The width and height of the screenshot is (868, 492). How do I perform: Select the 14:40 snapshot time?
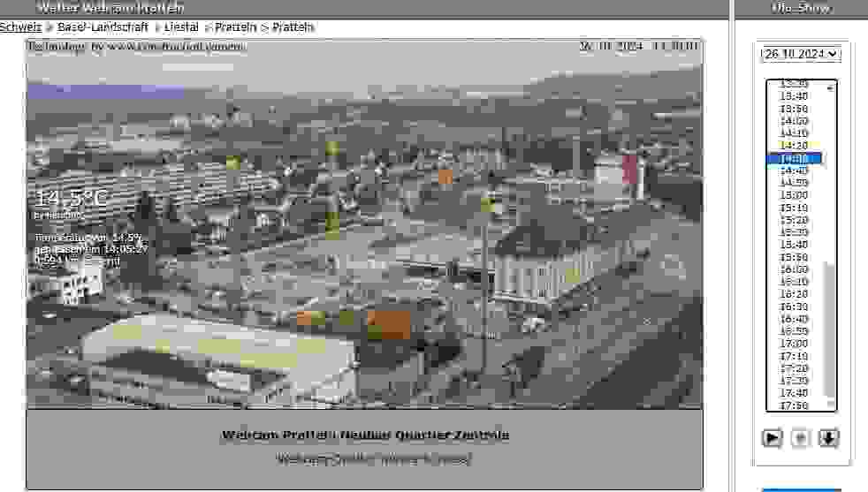click(794, 170)
